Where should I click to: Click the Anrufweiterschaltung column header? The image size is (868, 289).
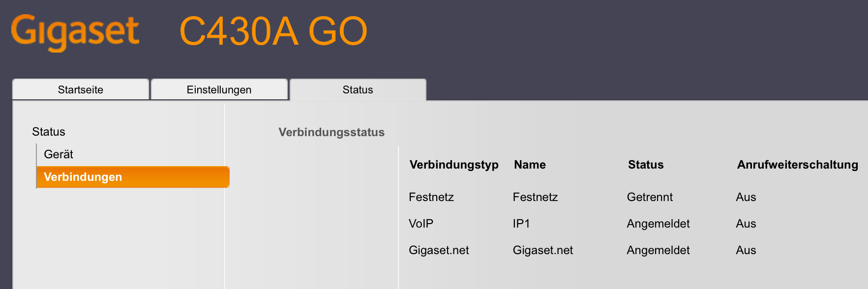[x=798, y=165]
